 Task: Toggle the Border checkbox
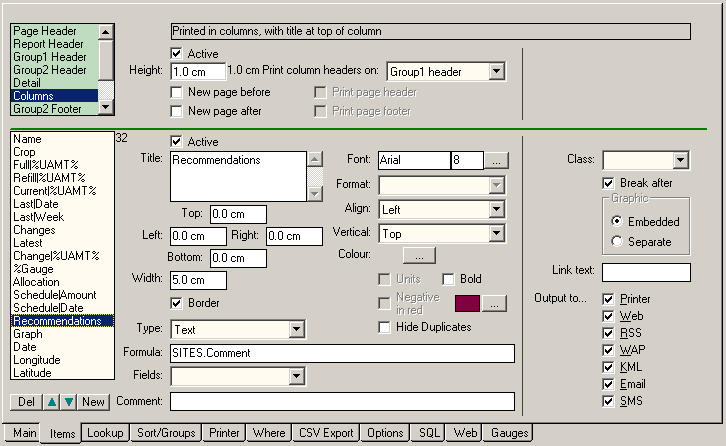click(x=178, y=303)
